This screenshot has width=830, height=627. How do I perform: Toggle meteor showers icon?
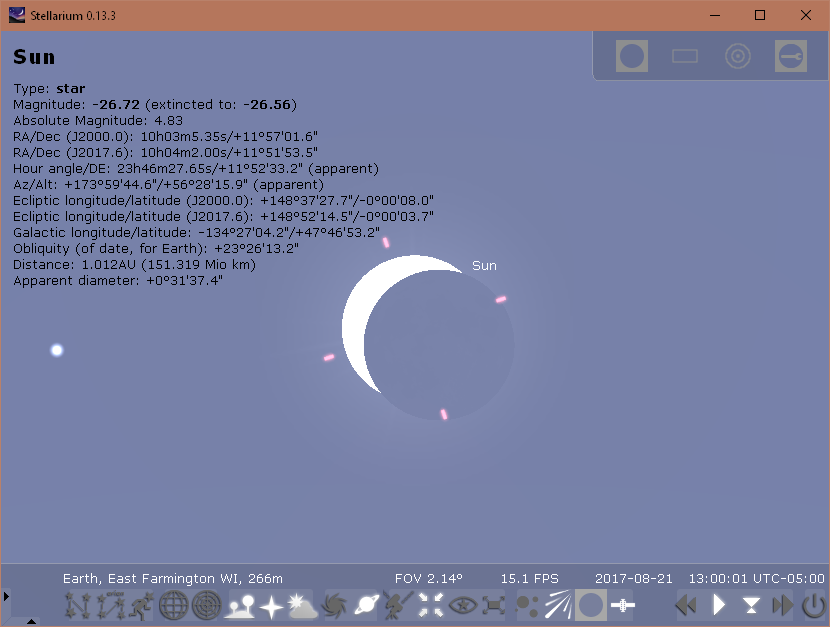pyautogui.click(x=558, y=605)
